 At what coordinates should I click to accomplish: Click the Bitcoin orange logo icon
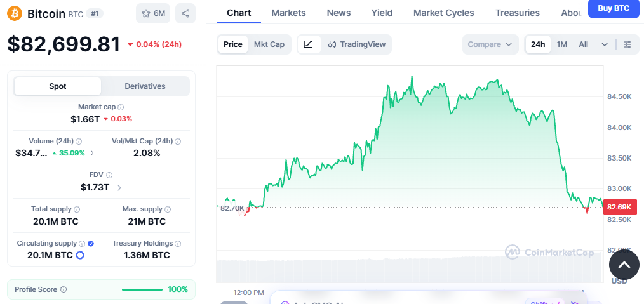point(15,13)
